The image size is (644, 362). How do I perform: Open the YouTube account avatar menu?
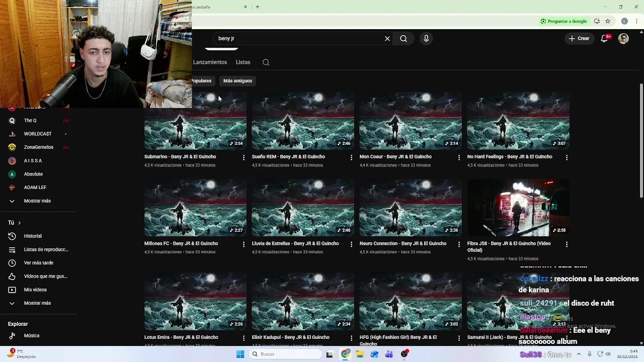tap(623, 38)
